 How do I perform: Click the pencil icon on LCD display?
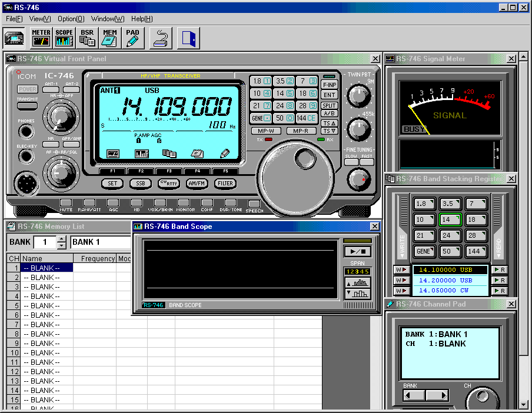point(225,154)
